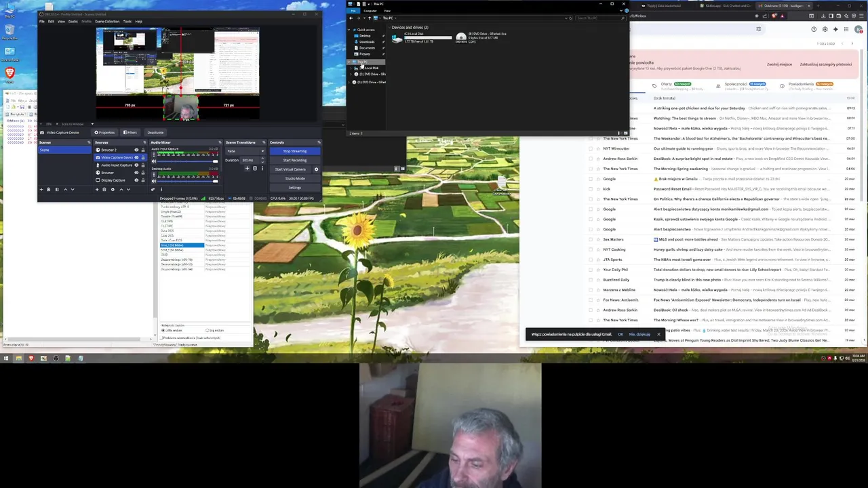This screenshot has height=488, width=868.
Task: Open source properties via Sources gear icon
Action: pos(113,189)
